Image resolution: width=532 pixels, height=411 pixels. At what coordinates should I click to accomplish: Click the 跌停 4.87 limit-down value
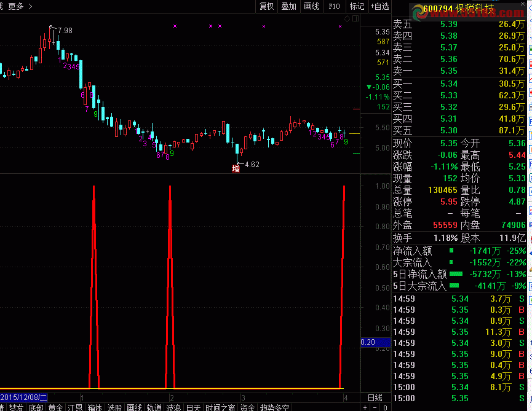[x=517, y=202]
